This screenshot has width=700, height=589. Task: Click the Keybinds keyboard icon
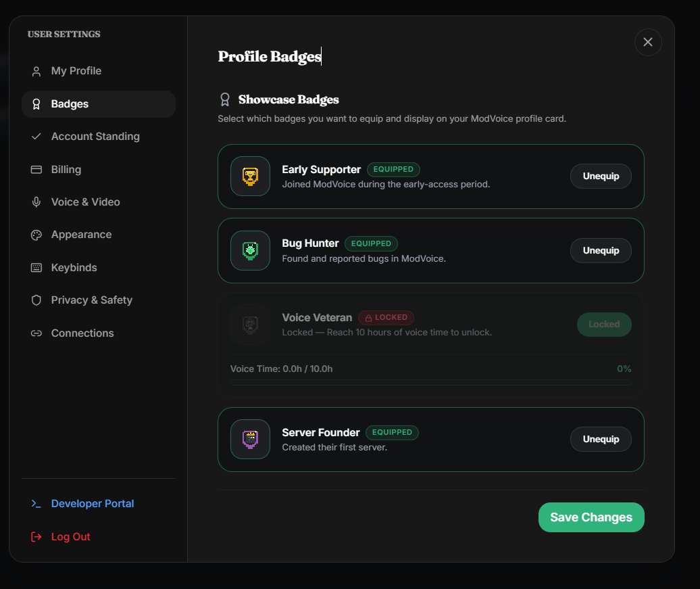coord(36,268)
